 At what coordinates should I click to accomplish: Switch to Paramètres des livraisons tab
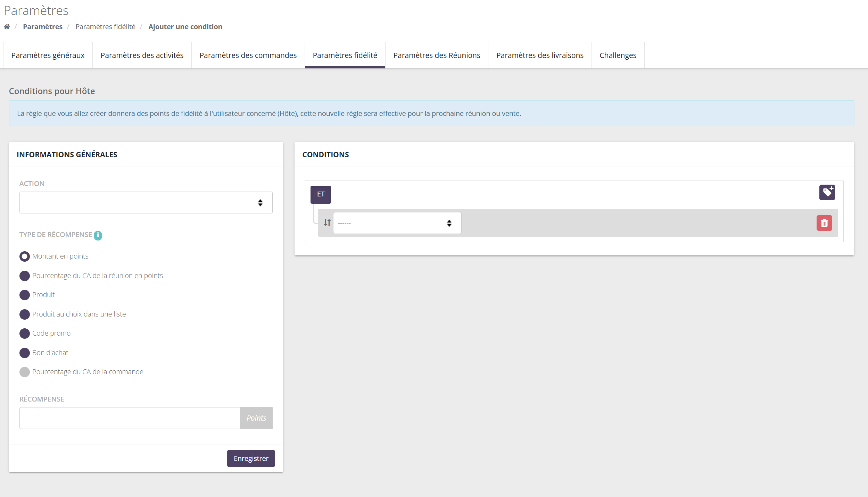[x=540, y=56]
